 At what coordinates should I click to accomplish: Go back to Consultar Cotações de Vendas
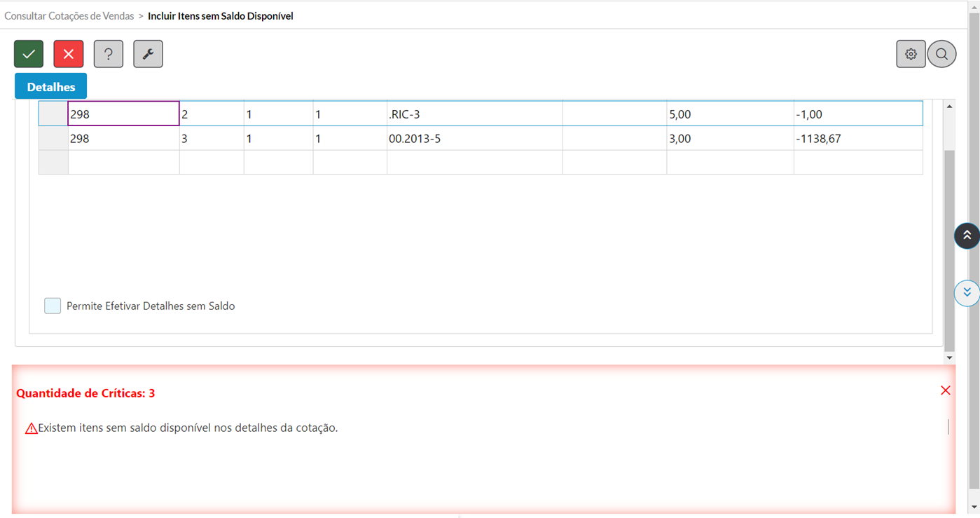69,15
